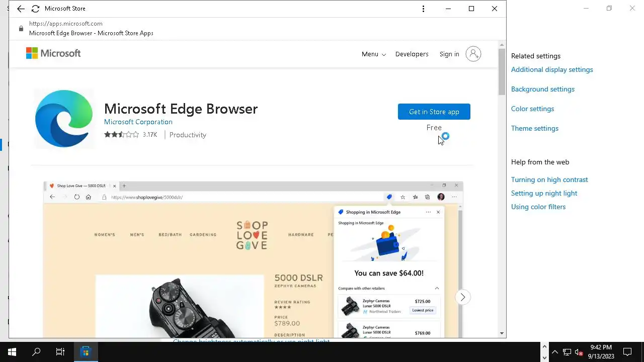The height and width of the screenshot is (362, 644).
Task: Click the padlock site security icon
Action: coord(21,29)
